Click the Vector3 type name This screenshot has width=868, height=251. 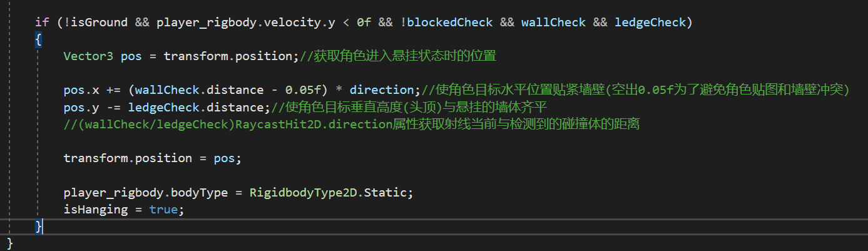(88, 56)
